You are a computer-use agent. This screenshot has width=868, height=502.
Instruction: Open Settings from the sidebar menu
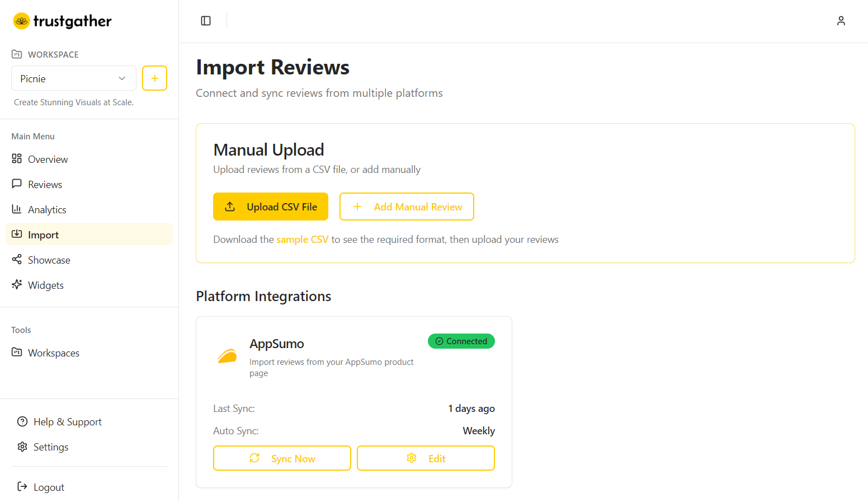[50, 447]
